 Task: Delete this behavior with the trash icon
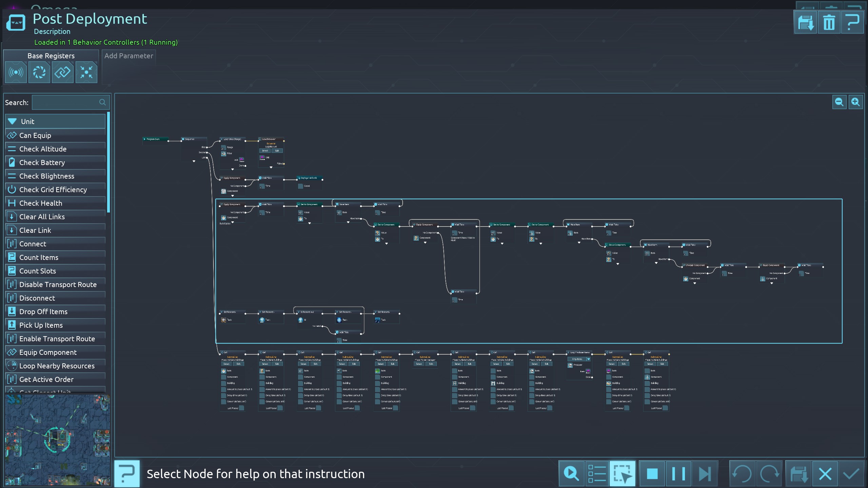(829, 23)
